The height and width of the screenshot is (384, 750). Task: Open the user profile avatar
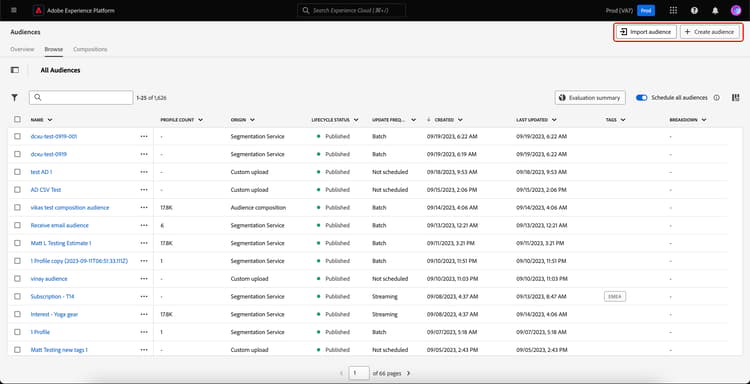(x=736, y=10)
